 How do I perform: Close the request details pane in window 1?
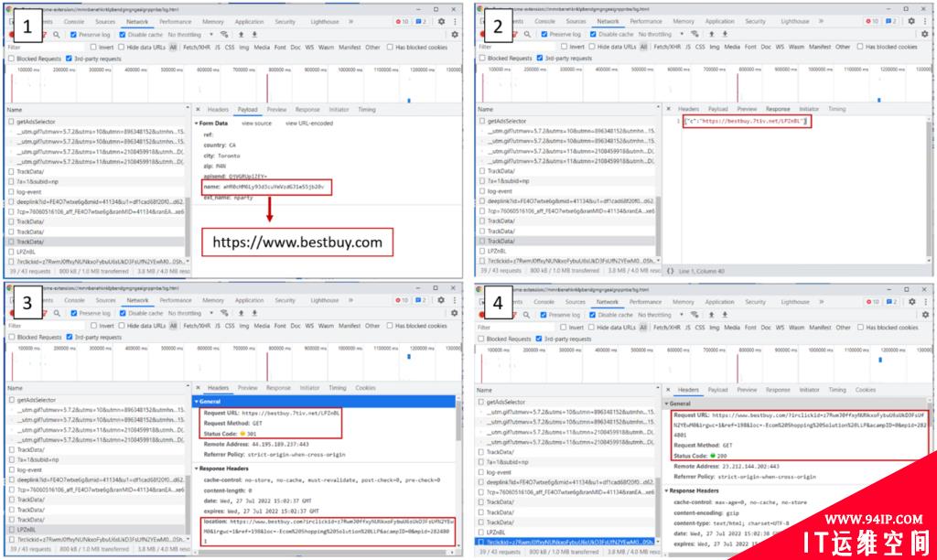[199, 110]
